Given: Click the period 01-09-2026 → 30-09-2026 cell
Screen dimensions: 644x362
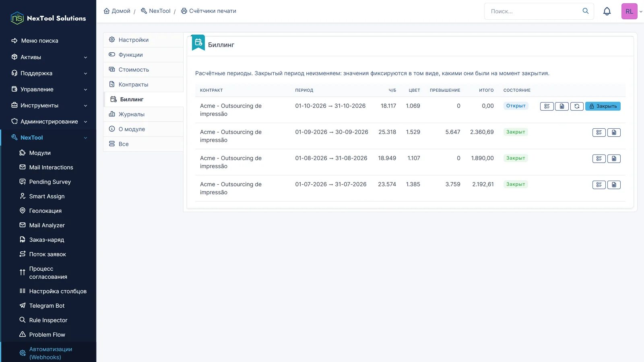Looking at the screenshot, I should tap(332, 132).
